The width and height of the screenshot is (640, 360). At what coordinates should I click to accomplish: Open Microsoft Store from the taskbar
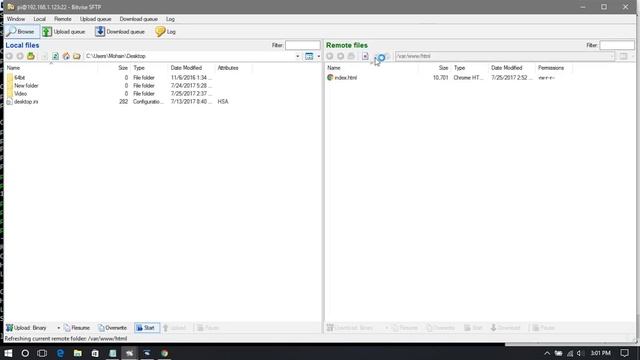[95, 353]
